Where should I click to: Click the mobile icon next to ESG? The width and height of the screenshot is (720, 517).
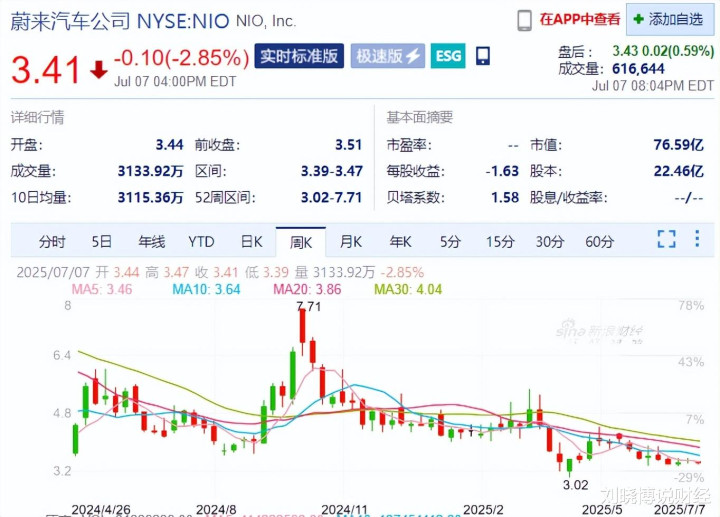[x=483, y=56]
